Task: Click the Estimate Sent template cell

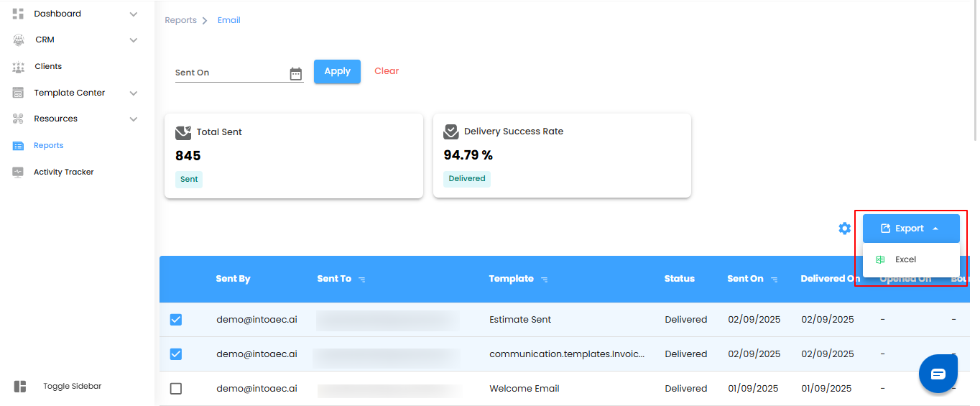Action: [520, 320]
